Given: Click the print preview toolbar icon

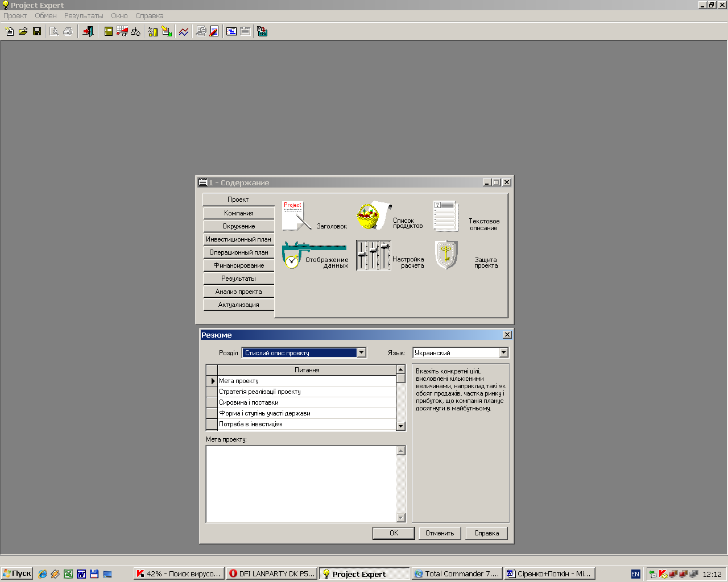Looking at the screenshot, I should (x=54, y=32).
